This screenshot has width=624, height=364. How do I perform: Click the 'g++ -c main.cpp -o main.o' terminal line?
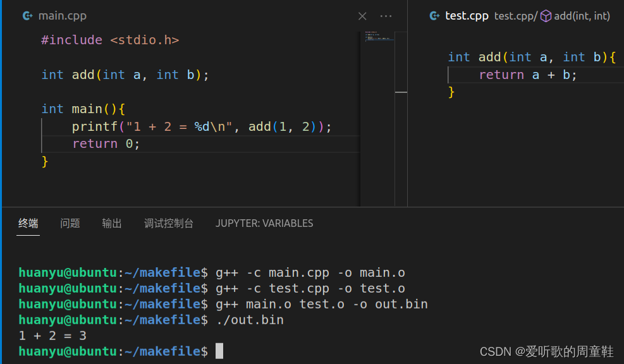pyautogui.click(x=310, y=273)
